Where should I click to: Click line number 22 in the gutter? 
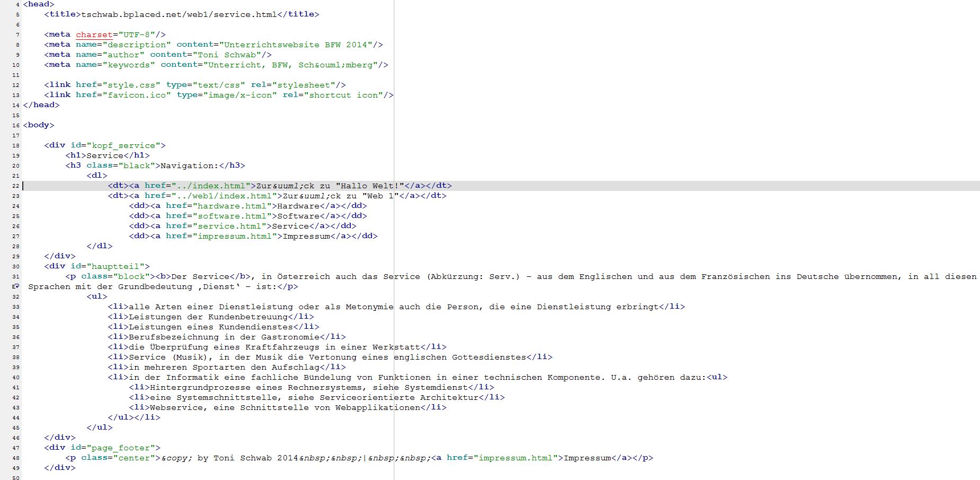[16, 186]
